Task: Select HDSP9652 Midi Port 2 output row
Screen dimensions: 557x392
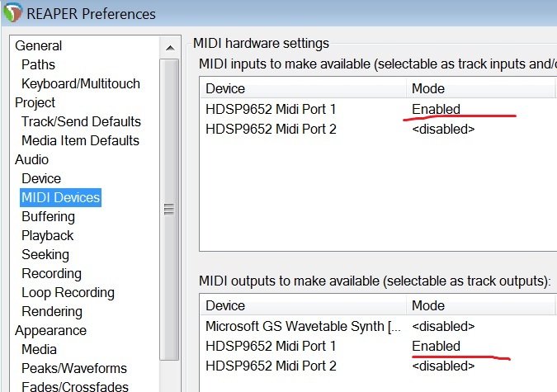Action: pyautogui.click(x=271, y=366)
